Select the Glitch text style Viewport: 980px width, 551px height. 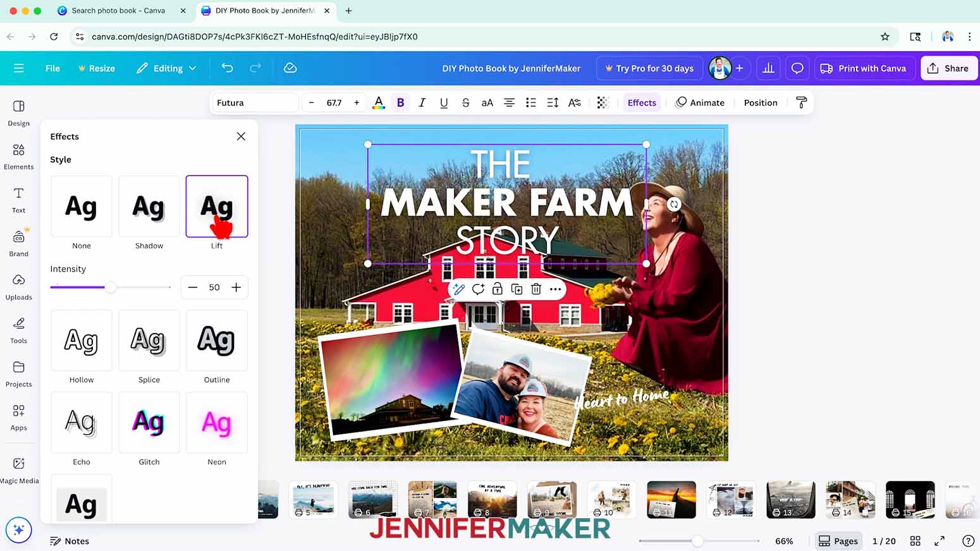pyautogui.click(x=149, y=423)
